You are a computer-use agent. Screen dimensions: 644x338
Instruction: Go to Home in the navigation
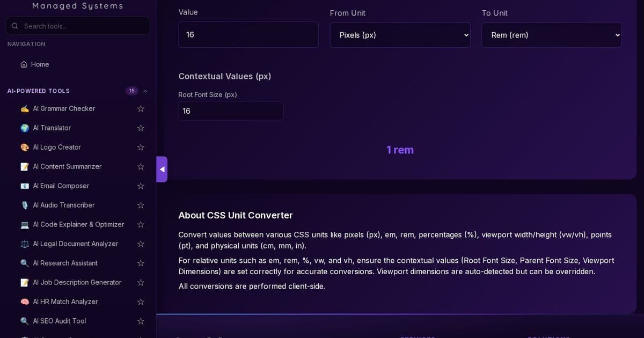click(x=39, y=64)
